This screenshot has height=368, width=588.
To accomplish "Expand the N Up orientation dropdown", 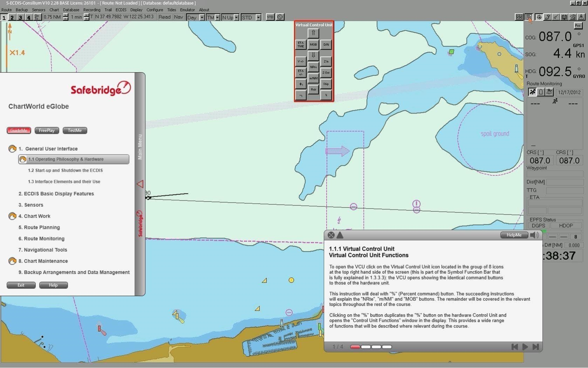I will pos(237,17).
